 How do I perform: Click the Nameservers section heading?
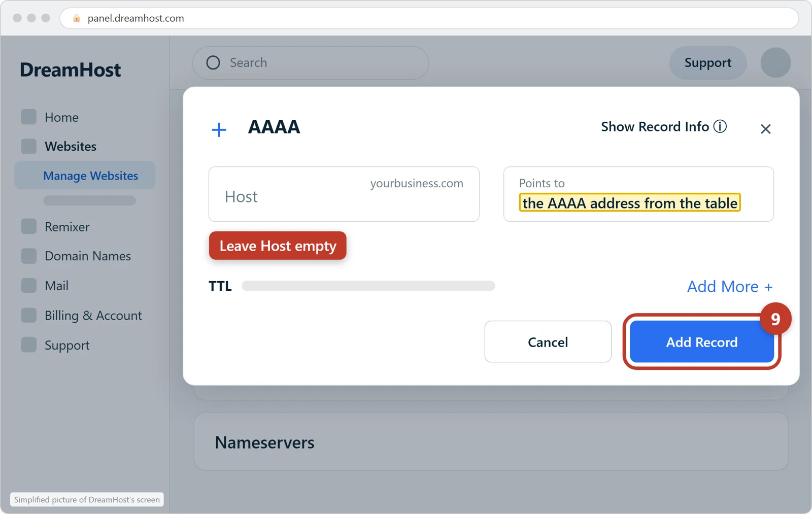click(264, 442)
